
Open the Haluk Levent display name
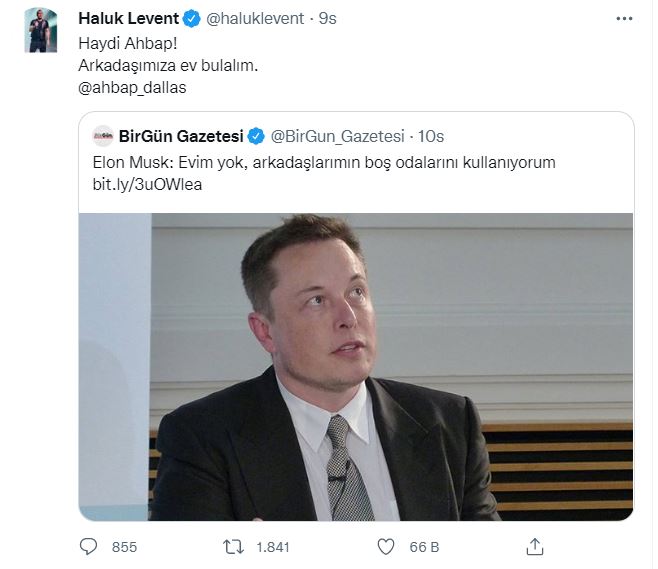coord(128,20)
